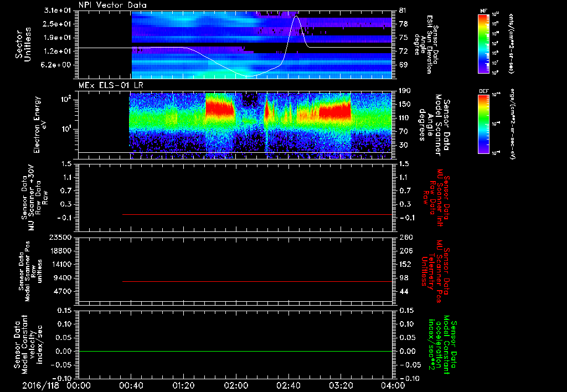Click the 152 telemetry tick value

(405, 264)
